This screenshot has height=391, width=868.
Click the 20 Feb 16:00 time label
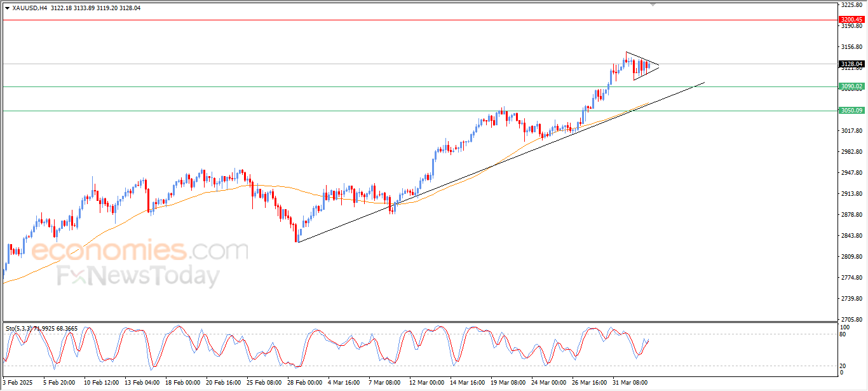223,383
